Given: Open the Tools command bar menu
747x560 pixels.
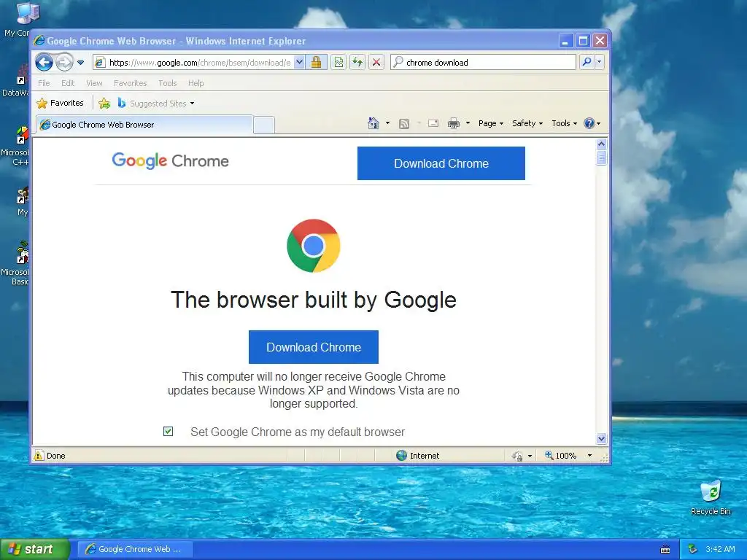Looking at the screenshot, I should pyautogui.click(x=564, y=123).
